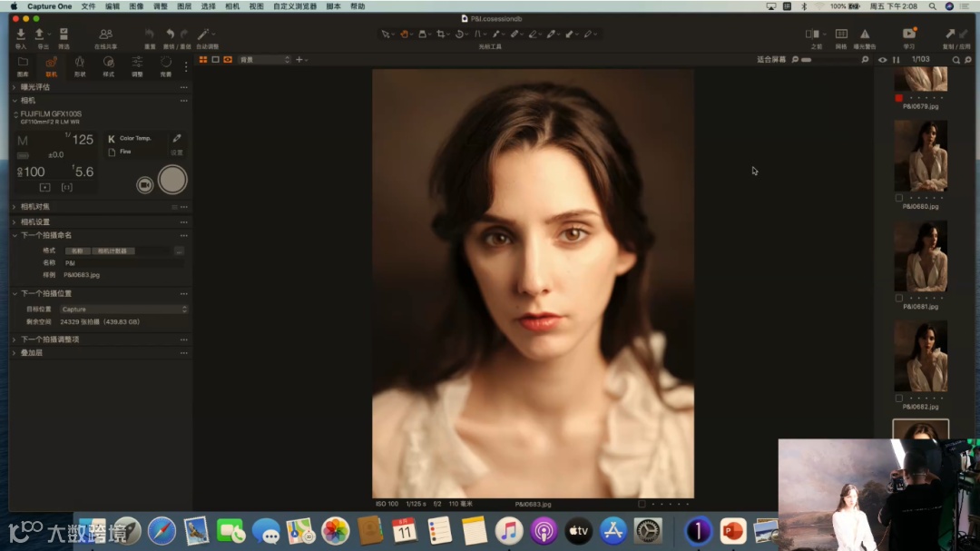Click ISO value 100

31,172
